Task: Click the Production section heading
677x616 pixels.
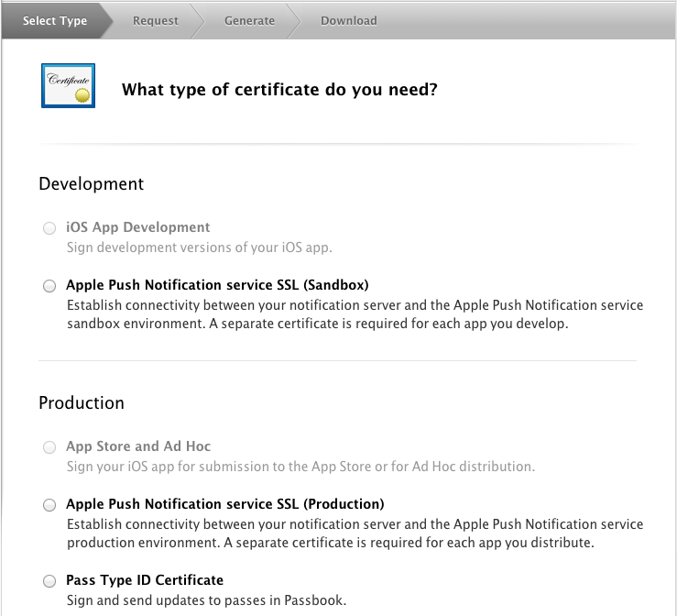Action: click(82, 403)
